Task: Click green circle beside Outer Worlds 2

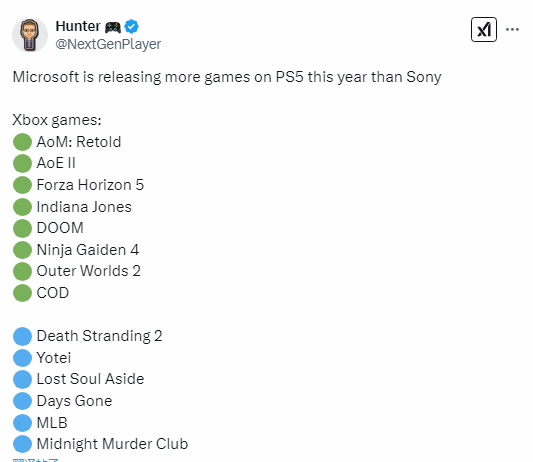Action: (22, 271)
